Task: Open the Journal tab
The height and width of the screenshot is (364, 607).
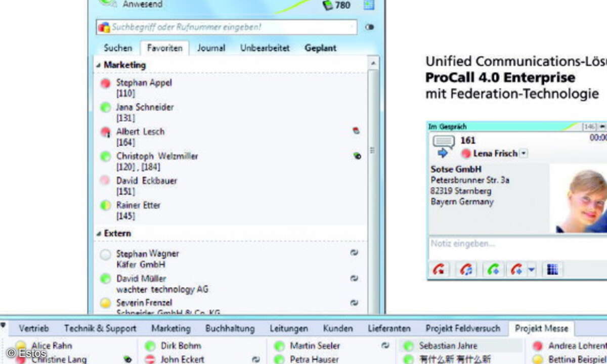Action: click(211, 48)
